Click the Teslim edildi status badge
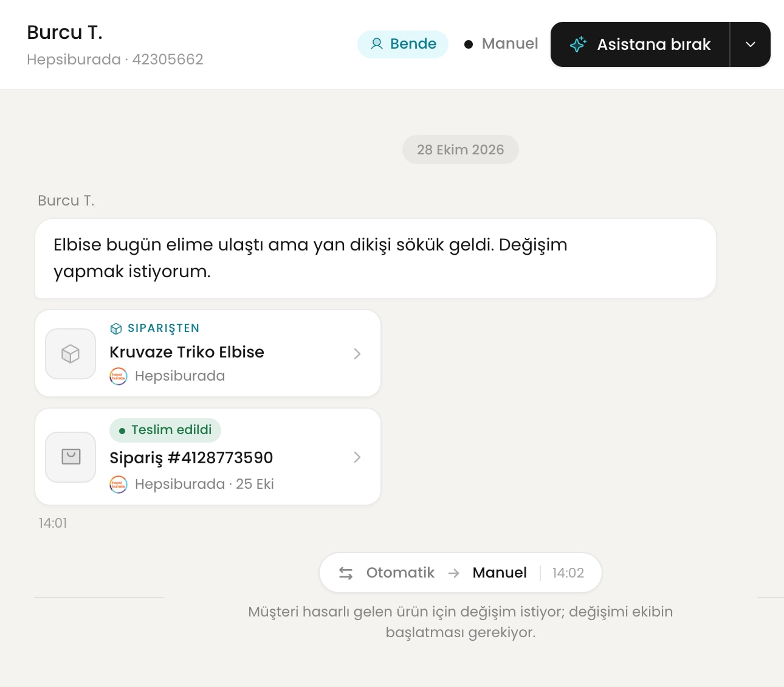This screenshot has width=784, height=687. click(165, 430)
